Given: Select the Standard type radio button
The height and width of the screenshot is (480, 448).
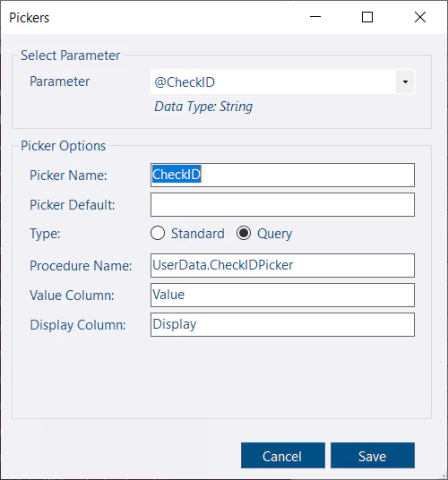Looking at the screenshot, I should pos(188,234).
